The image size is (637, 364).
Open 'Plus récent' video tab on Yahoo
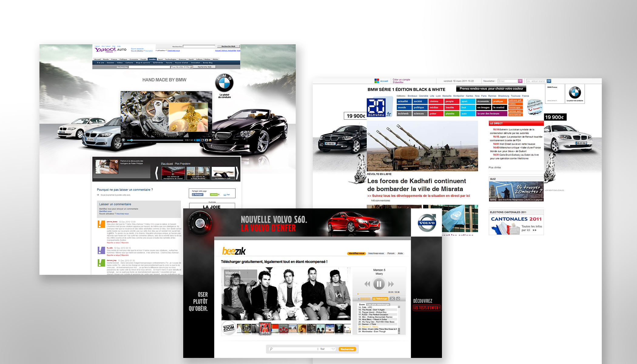(x=167, y=163)
